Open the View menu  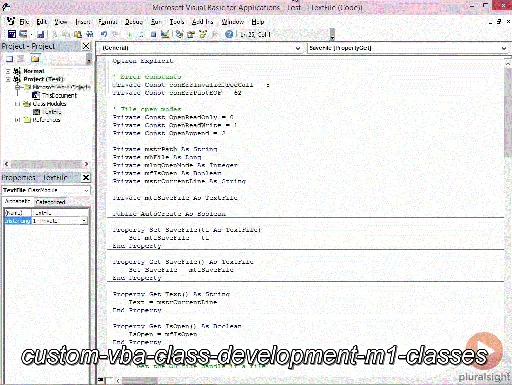click(x=61, y=22)
